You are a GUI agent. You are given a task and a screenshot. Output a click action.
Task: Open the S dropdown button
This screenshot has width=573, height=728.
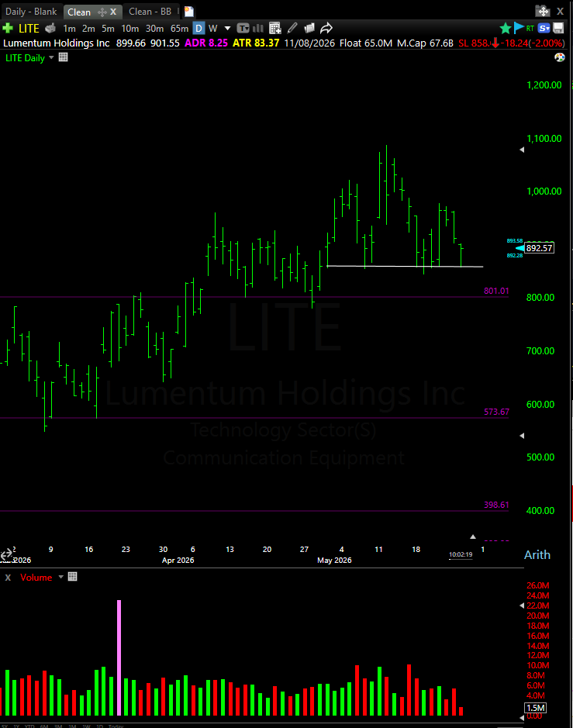544,29
